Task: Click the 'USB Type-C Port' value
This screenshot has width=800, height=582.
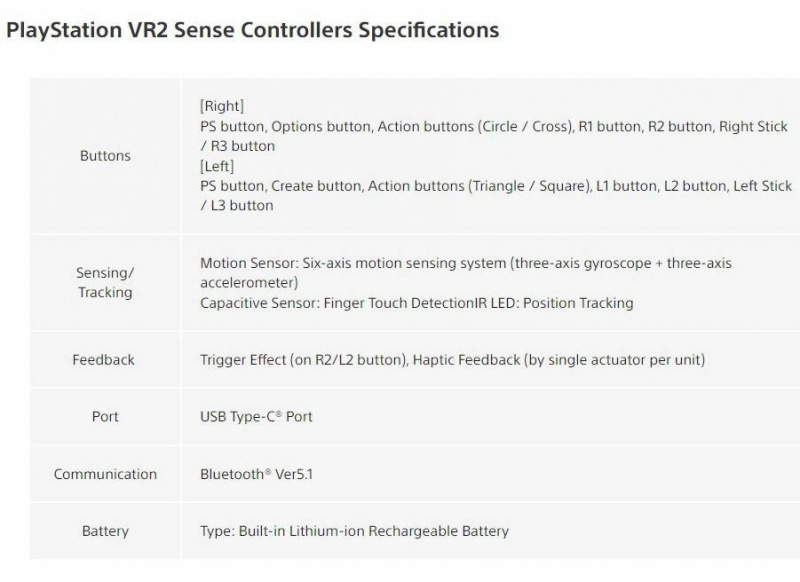Action: [256, 416]
